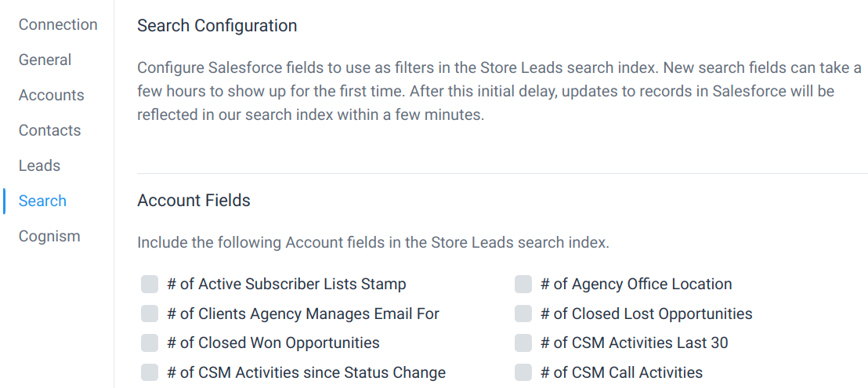Go to General settings
The width and height of the screenshot is (868, 388).
coord(45,60)
